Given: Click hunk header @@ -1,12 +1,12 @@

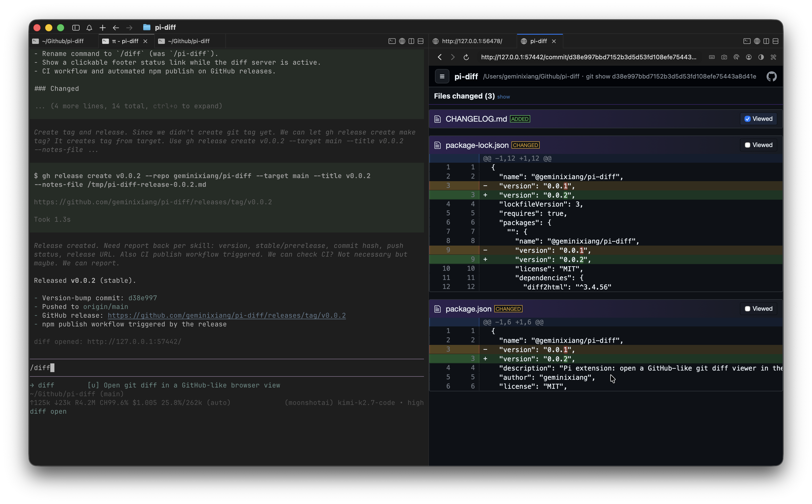Looking at the screenshot, I should [x=517, y=158].
